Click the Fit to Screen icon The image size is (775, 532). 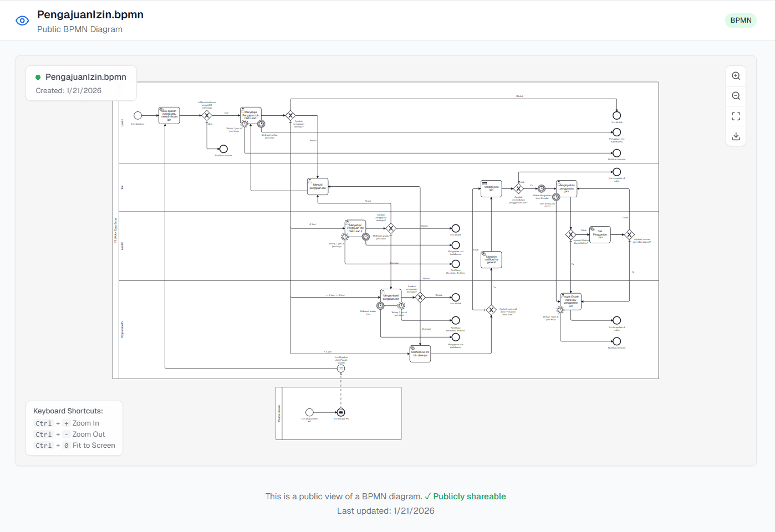pos(736,116)
